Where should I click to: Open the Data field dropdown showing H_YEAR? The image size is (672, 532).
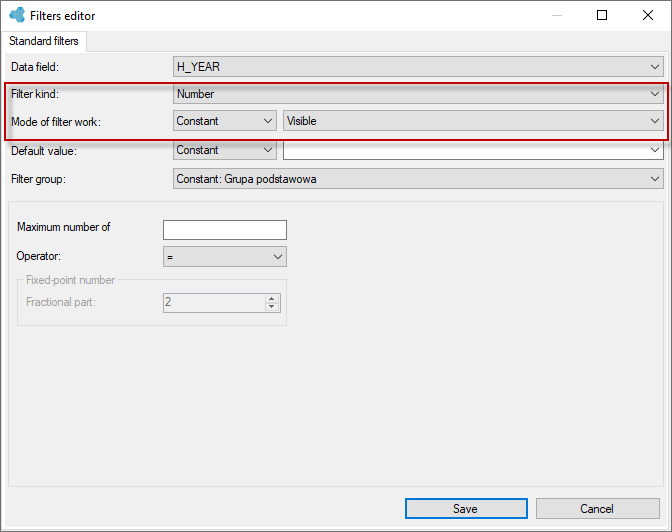tap(418, 67)
